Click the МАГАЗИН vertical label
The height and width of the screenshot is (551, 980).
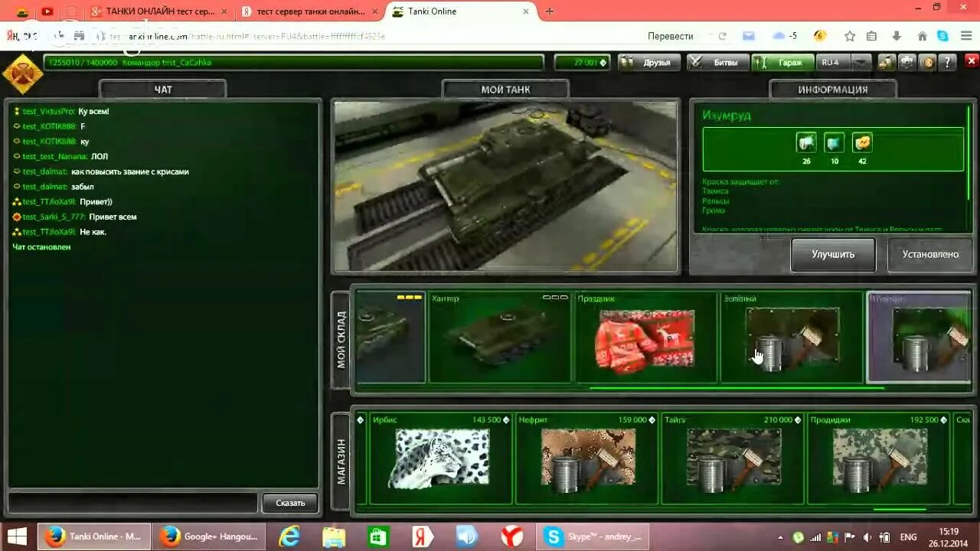341,462
